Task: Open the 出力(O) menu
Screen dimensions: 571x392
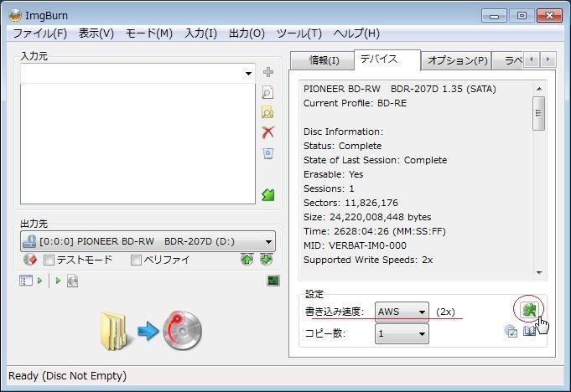Action: tap(247, 34)
